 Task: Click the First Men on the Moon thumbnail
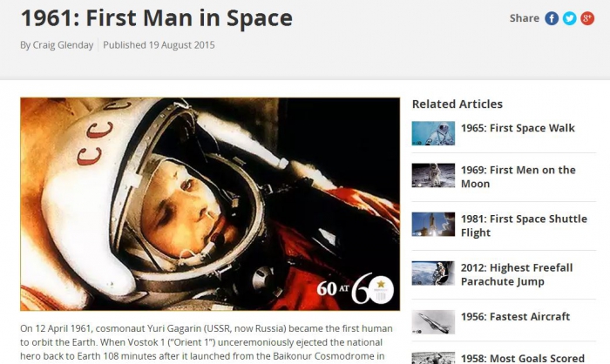tap(433, 175)
